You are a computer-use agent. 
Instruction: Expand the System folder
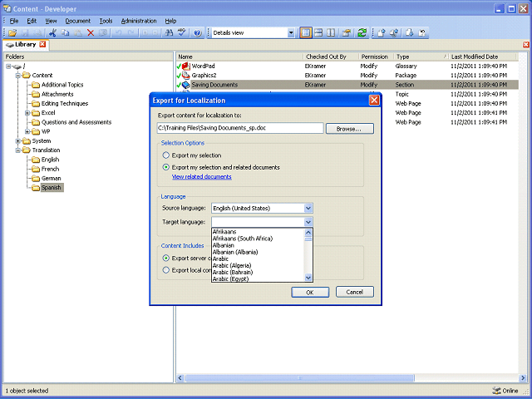18,140
